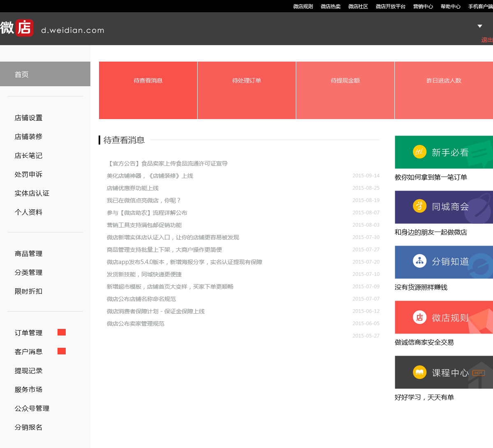
Task: Open 商品管理 in the sidebar
Action: coord(29,254)
